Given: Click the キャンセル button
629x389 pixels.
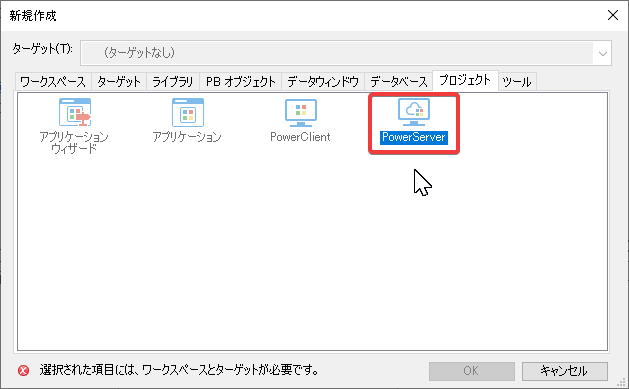Looking at the screenshot, I should pyautogui.click(x=564, y=371).
